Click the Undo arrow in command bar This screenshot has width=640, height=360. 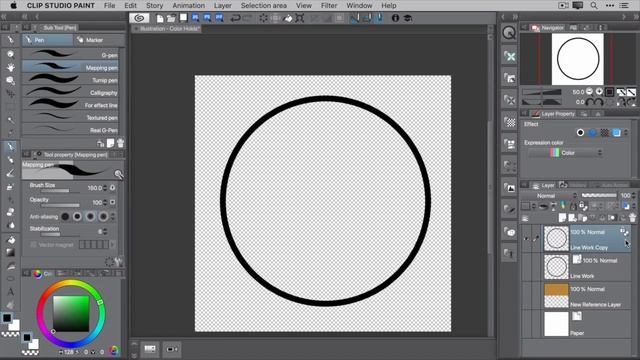click(x=235, y=18)
